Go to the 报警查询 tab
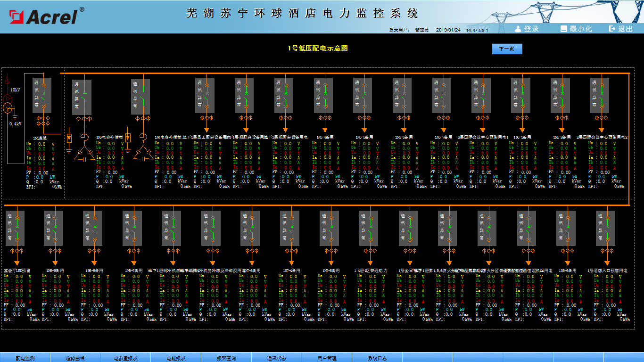This screenshot has height=362, width=644. click(x=226, y=358)
